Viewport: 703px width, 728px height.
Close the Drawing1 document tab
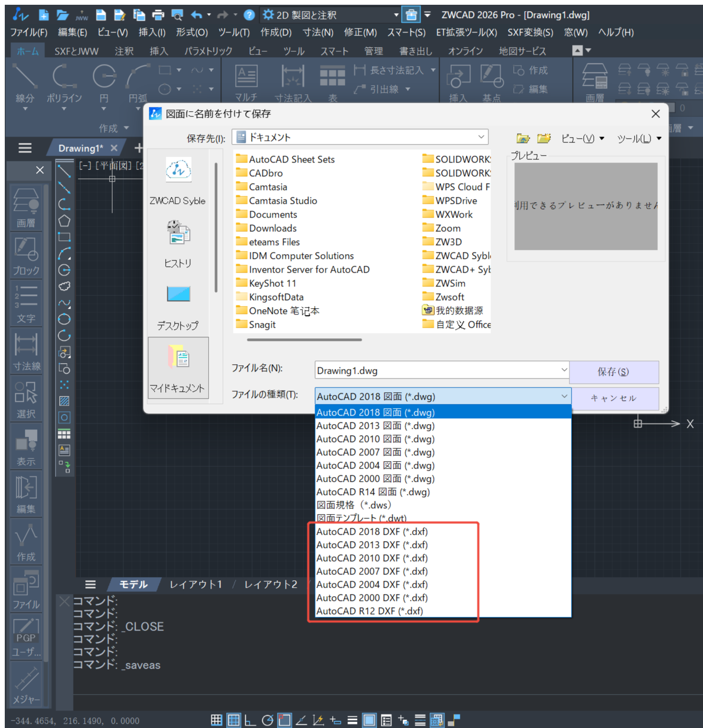pos(114,148)
